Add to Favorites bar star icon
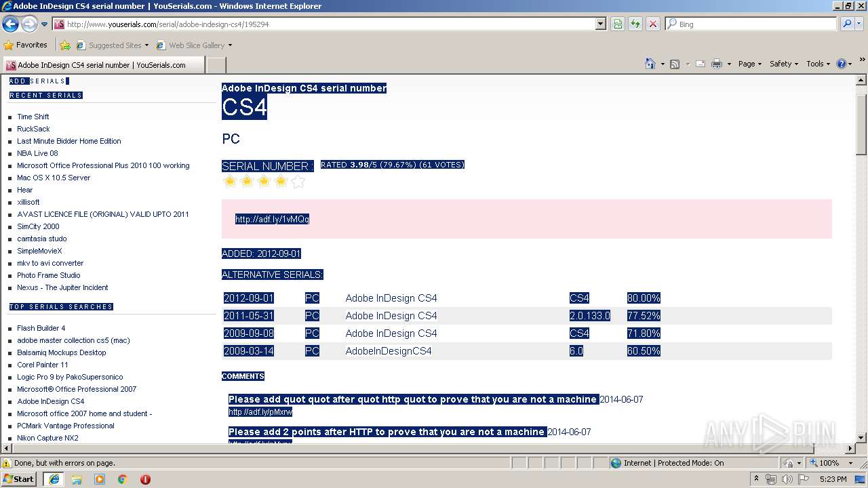The image size is (868, 488). click(x=65, y=45)
